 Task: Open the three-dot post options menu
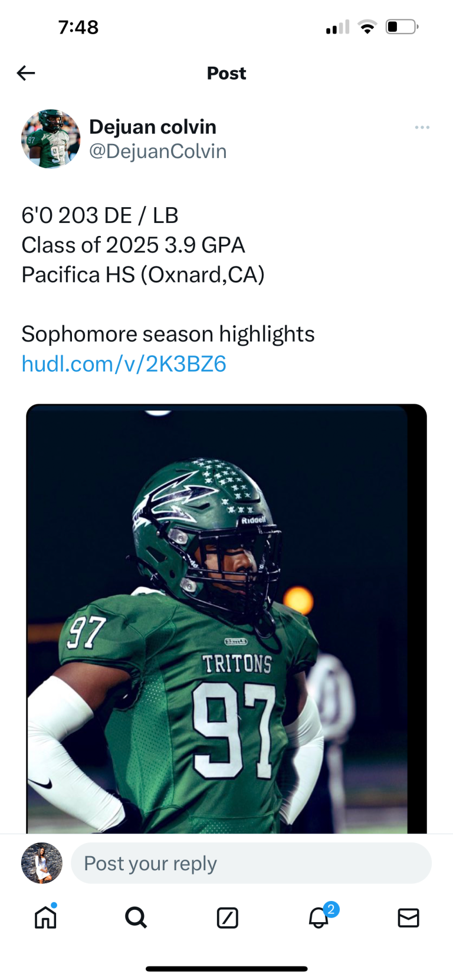pyautogui.click(x=422, y=127)
